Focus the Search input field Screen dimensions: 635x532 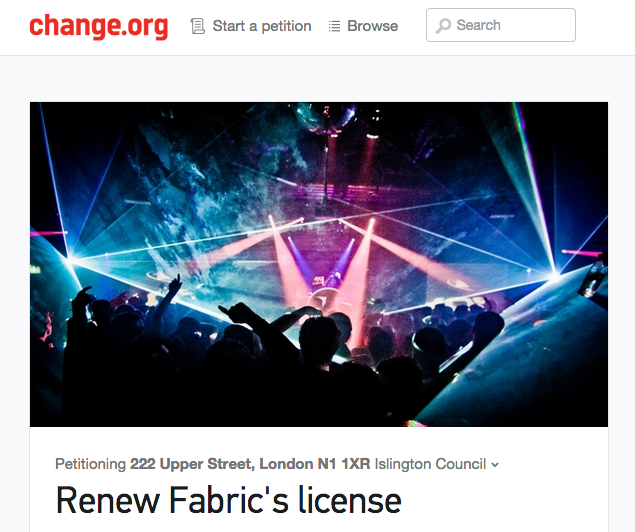pos(501,25)
